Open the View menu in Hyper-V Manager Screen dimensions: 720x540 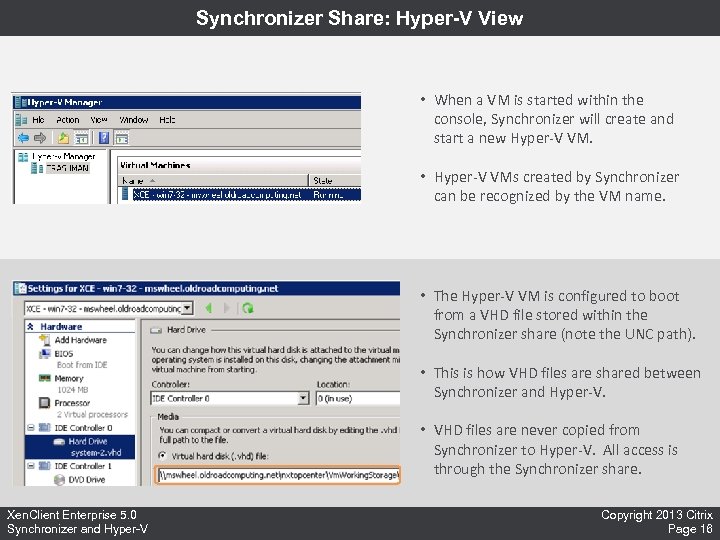tap(99, 120)
